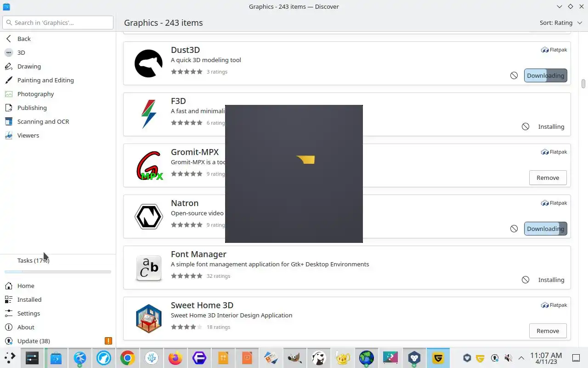Click Dust3D's 3 ratings text

[x=217, y=72]
